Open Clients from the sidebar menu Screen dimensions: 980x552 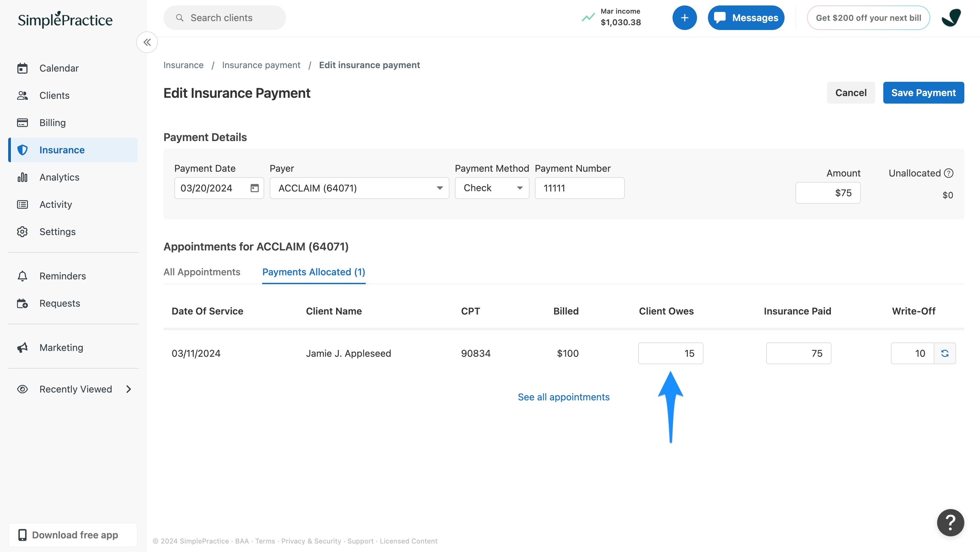point(73,95)
